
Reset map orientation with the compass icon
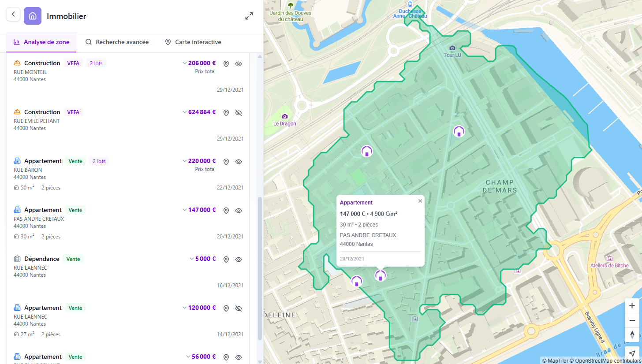pos(632,335)
